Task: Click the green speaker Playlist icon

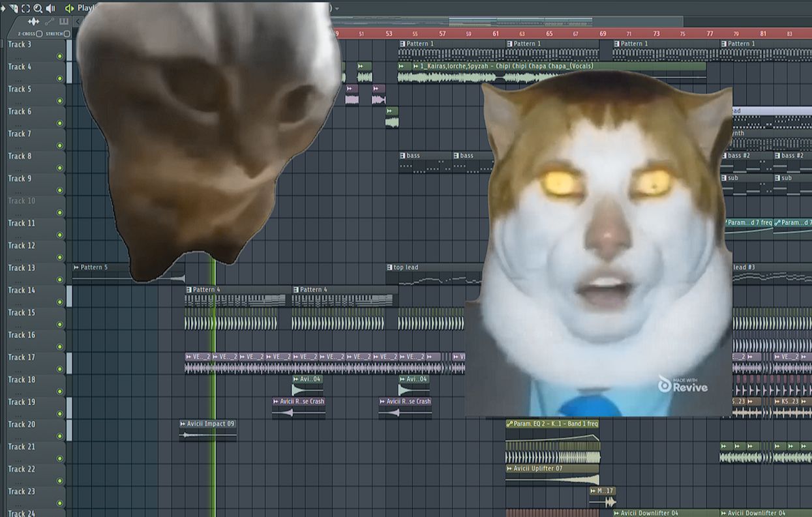Action: [x=69, y=8]
